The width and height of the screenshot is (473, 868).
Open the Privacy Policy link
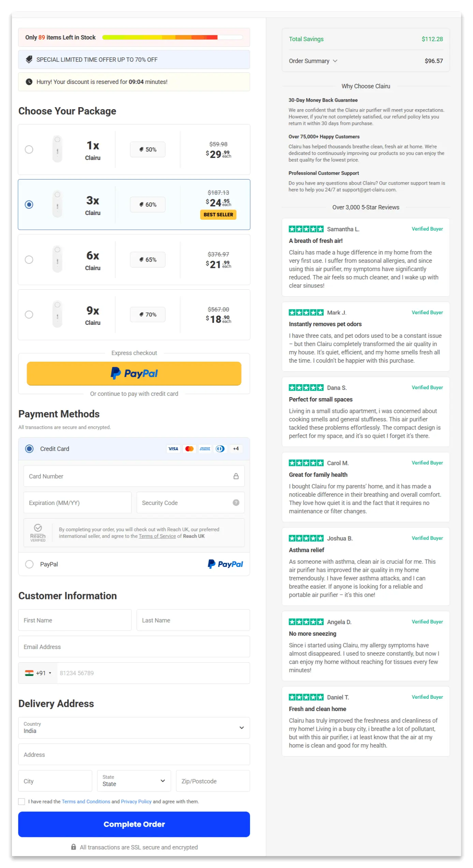136,802
